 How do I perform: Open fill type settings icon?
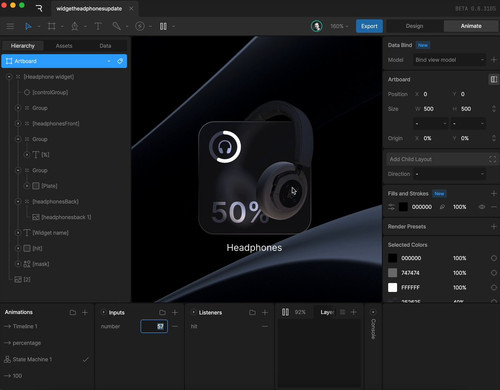(x=391, y=207)
